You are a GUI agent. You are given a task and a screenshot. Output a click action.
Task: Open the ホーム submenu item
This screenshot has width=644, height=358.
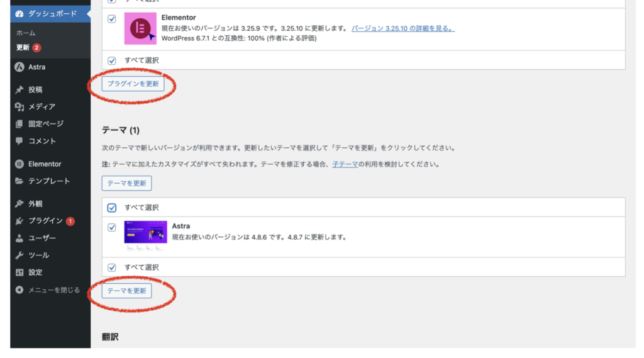pyautogui.click(x=26, y=33)
